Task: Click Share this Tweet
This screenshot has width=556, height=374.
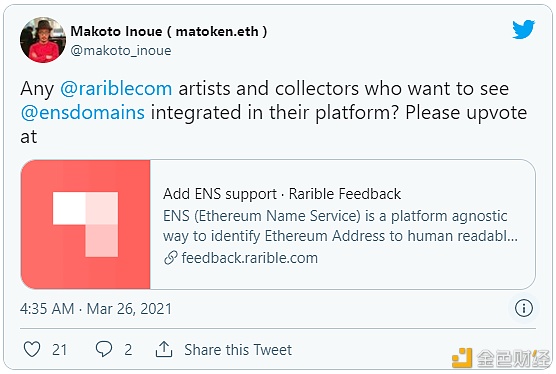Action: pos(238,350)
